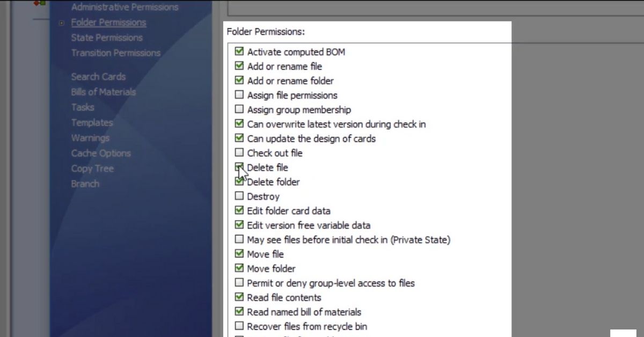
Task: Open Administrative Permissions section
Action: [x=125, y=8]
